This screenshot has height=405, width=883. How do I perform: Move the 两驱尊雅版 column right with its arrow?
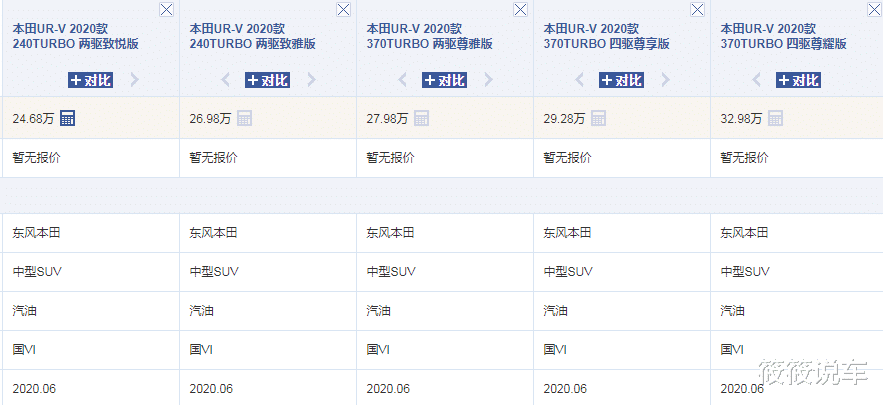489,79
